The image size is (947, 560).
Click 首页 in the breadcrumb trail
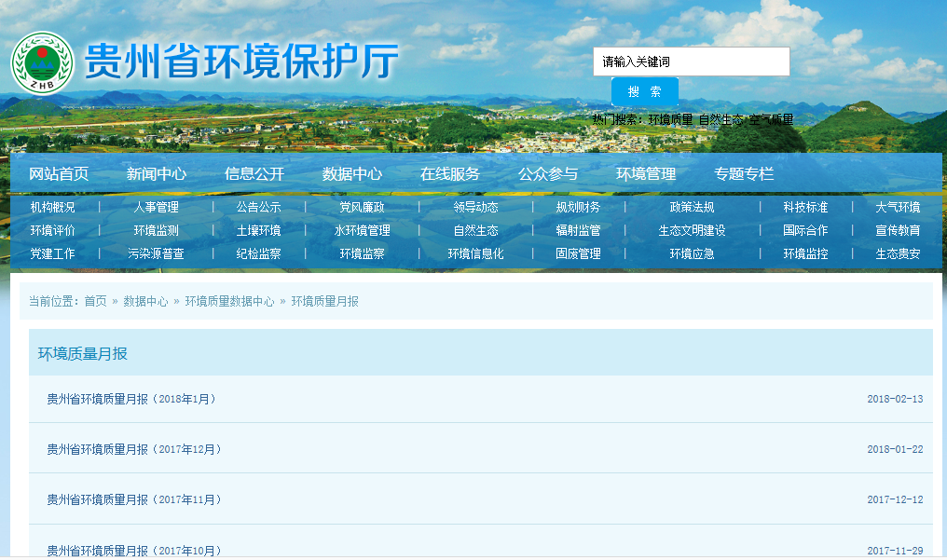coord(95,301)
